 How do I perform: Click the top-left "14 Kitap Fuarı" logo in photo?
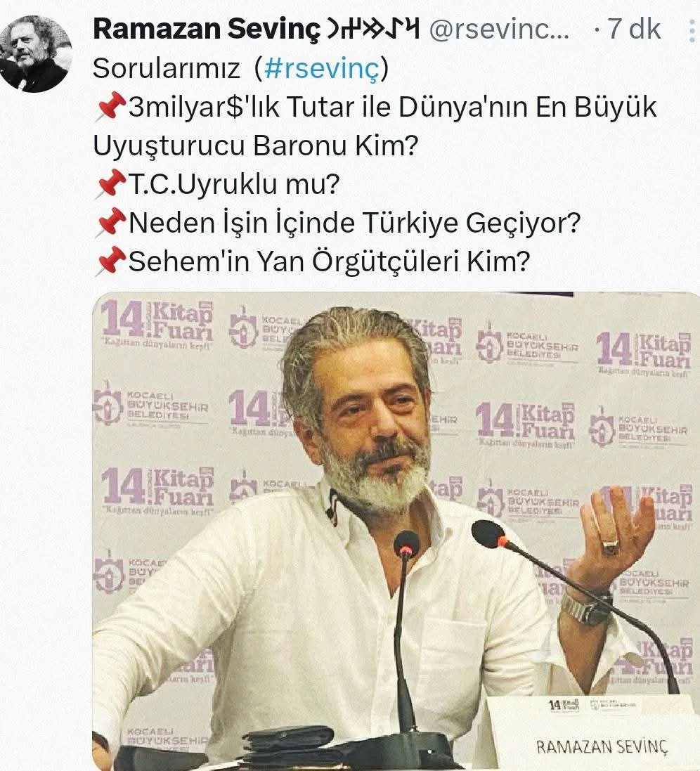click(x=157, y=323)
